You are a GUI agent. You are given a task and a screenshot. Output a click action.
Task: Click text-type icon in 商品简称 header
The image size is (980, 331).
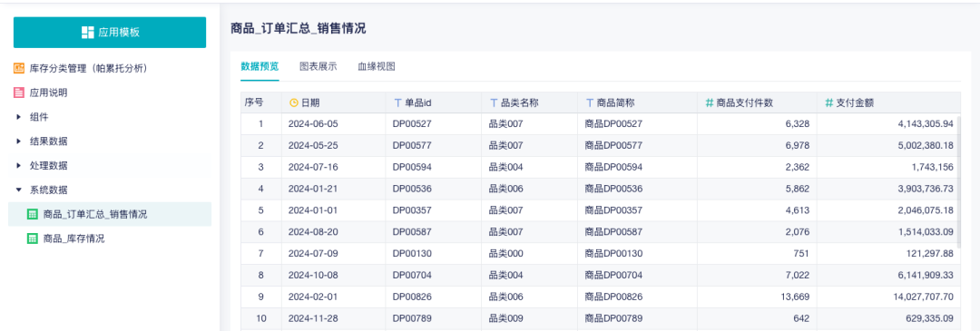click(x=590, y=103)
